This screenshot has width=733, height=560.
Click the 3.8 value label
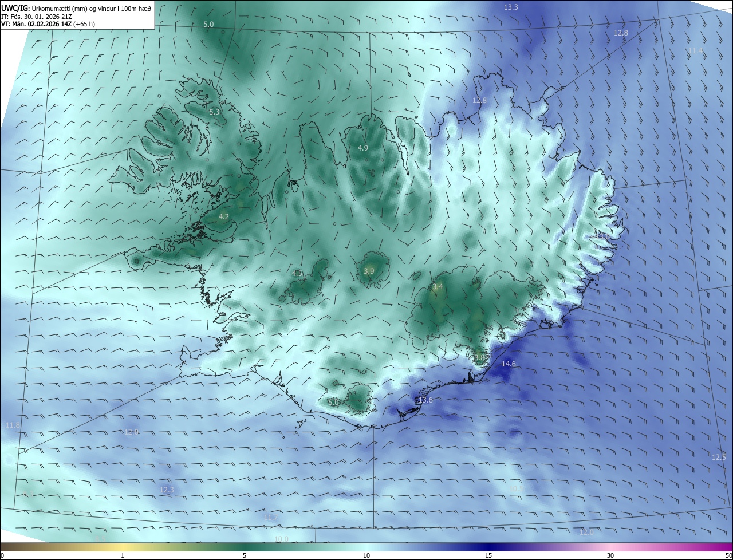pos(479,357)
